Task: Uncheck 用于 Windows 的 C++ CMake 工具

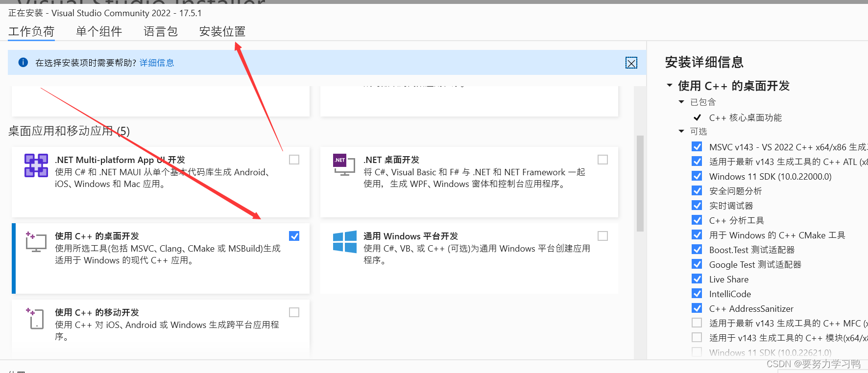Action: (697, 234)
